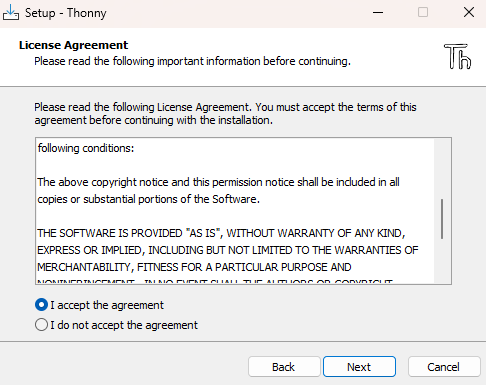Screen dimensions: 486x385
Task: Minimize the Setup - Thonny window
Action: coord(378,13)
